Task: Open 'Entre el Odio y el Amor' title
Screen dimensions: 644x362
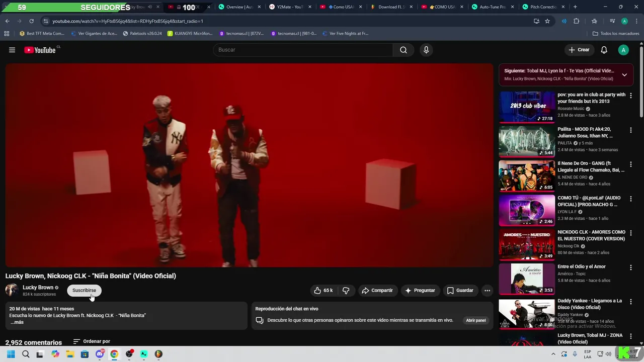Action: tap(582, 266)
